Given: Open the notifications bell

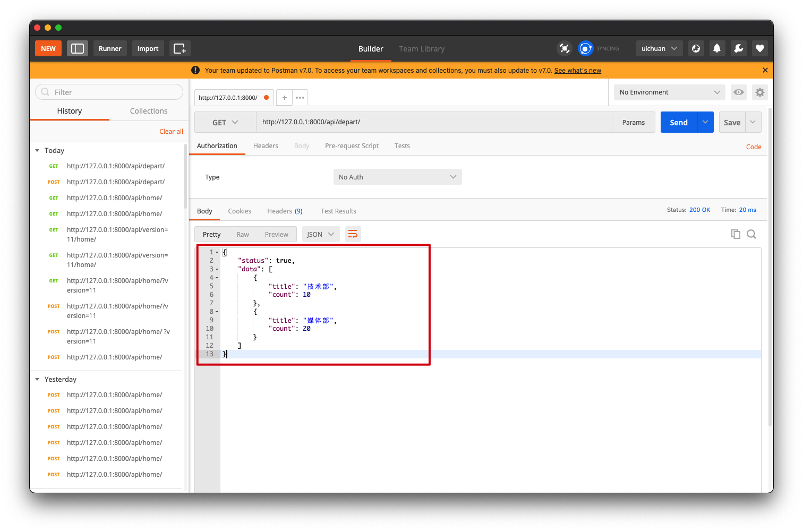Looking at the screenshot, I should point(717,48).
